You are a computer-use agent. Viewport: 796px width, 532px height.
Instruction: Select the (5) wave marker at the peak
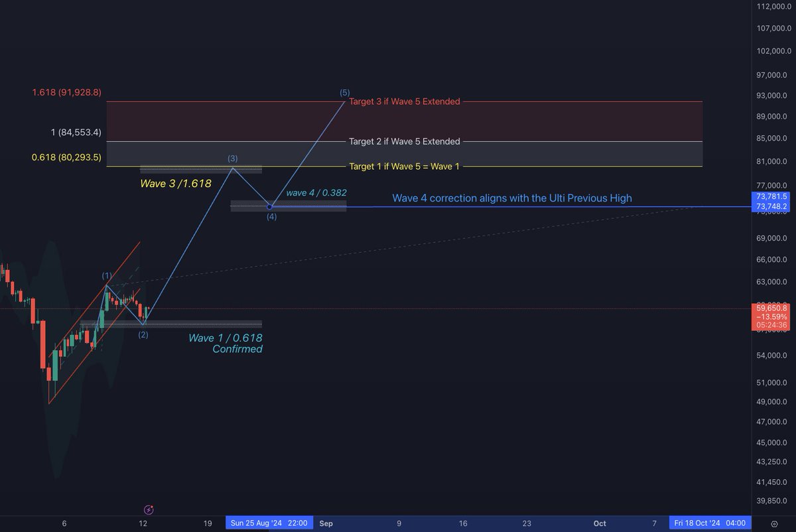pos(344,93)
